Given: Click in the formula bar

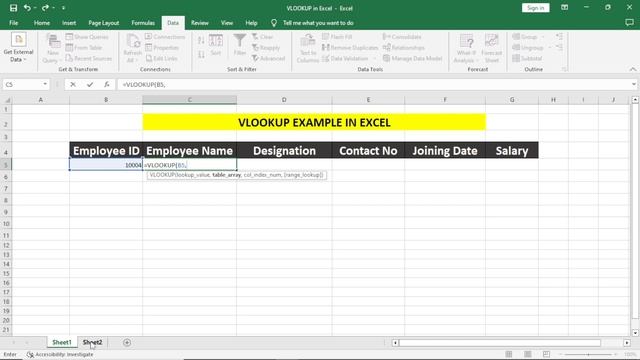Looking at the screenshot, I should (x=373, y=84).
